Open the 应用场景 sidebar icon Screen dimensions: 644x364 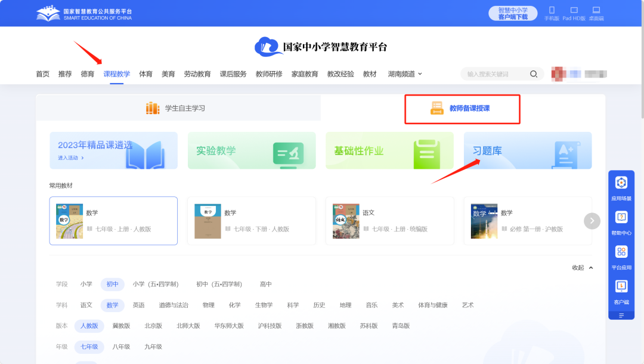[621, 187]
